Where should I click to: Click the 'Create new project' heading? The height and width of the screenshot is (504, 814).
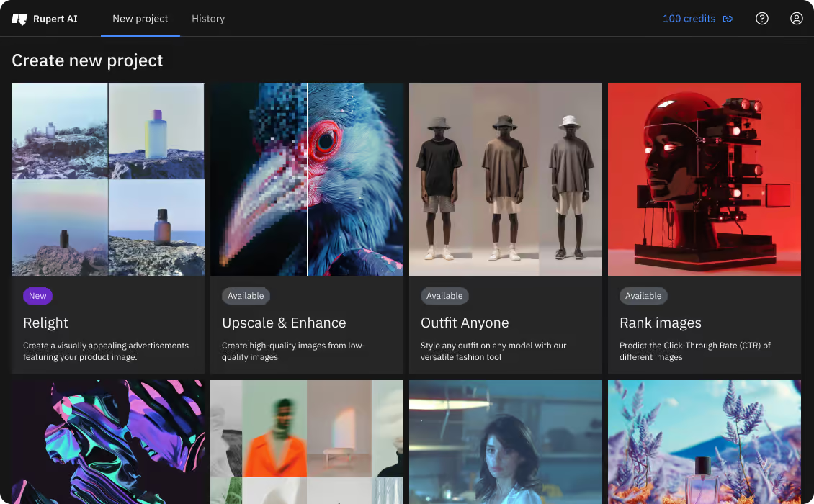tap(87, 60)
